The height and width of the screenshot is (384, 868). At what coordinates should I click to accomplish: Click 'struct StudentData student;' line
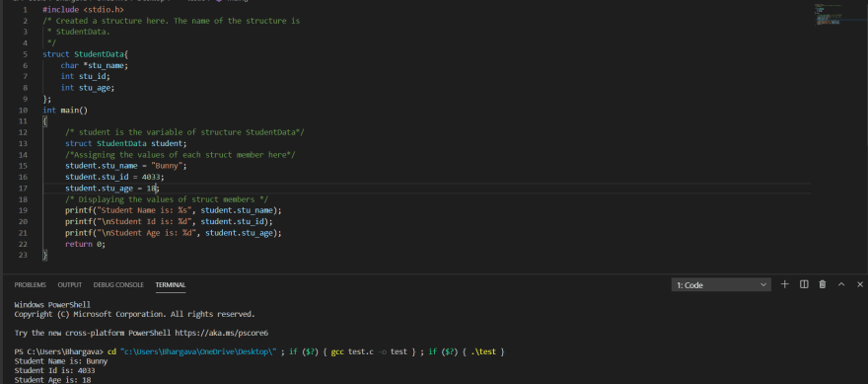click(x=126, y=143)
